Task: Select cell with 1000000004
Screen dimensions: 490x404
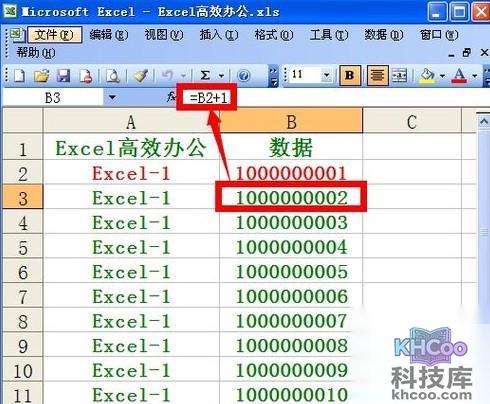Action: [x=291, y=247]
